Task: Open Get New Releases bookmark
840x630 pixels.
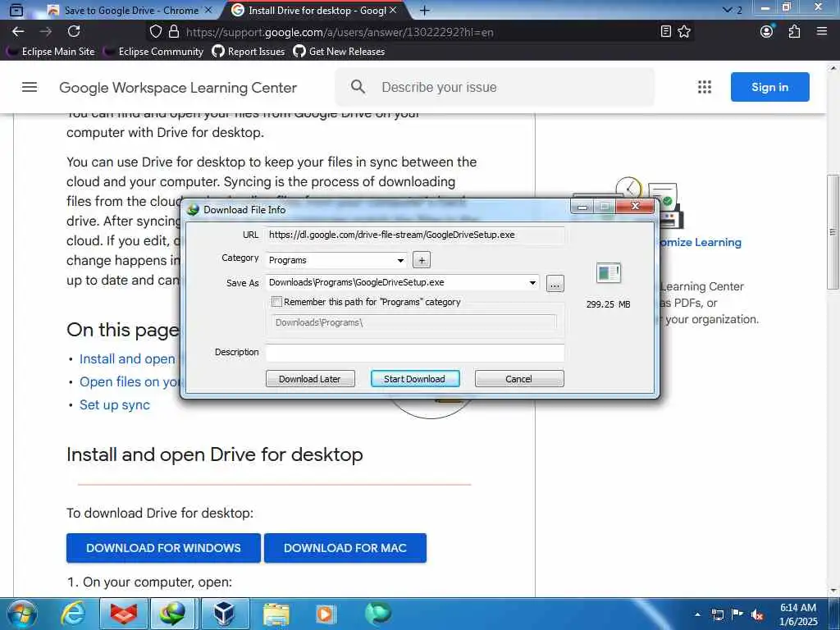Action: click(339, 52)
